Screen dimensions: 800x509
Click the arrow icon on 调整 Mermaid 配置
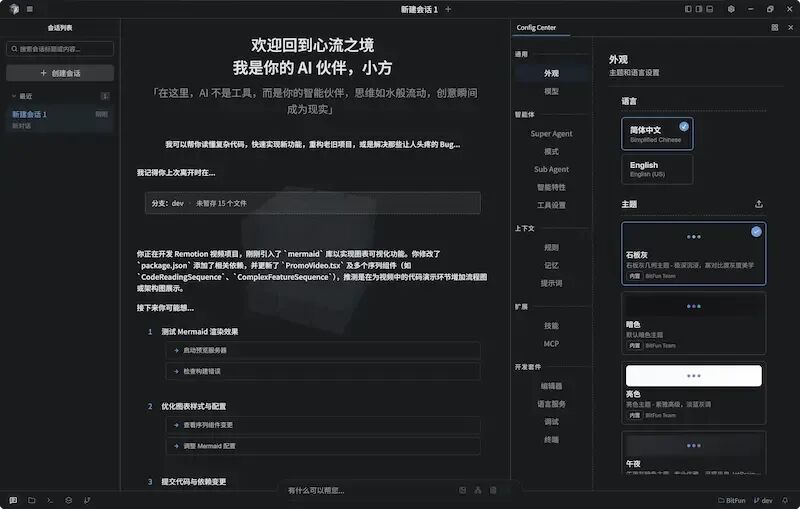pyautogui.click(x=176, y=446)
